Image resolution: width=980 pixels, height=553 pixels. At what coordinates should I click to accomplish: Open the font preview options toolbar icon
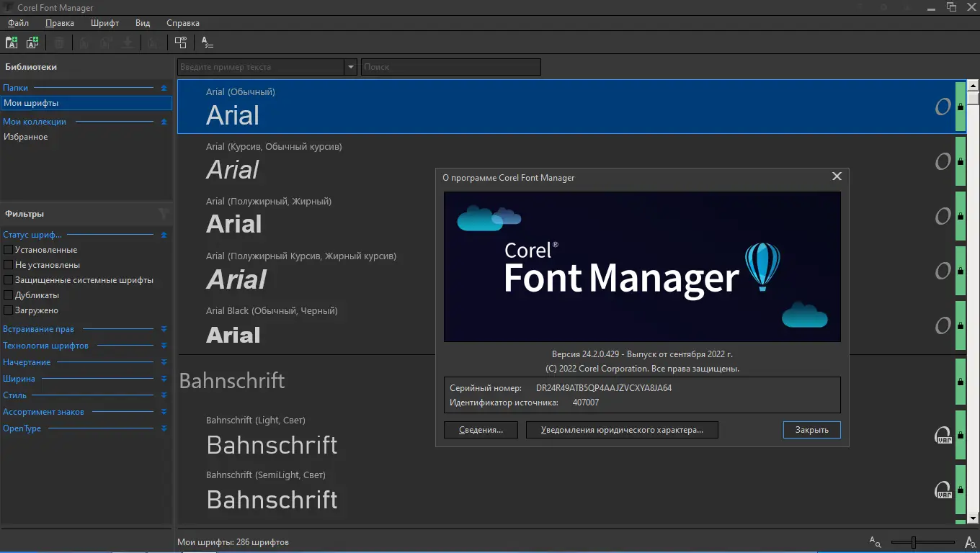click(x=208, y=42)
